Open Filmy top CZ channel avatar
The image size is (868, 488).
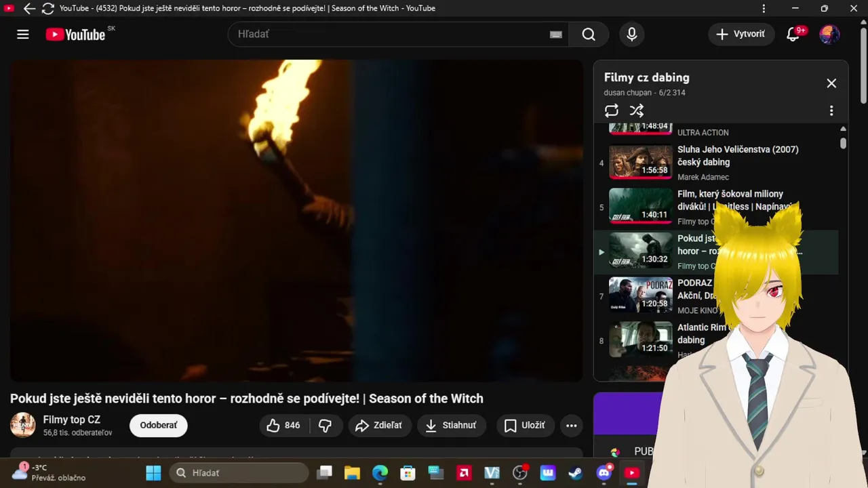click(23, 425)
